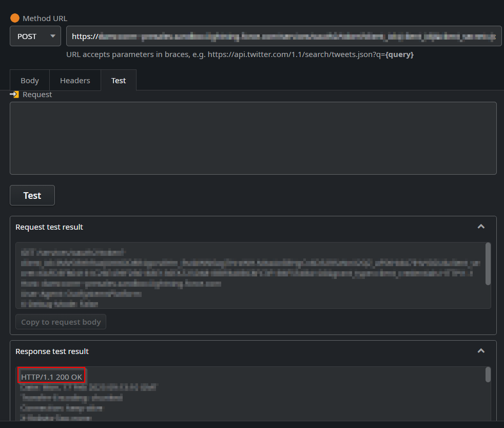The width and height of the screenshot is (504, 428).
Task: Click the chevron on Request test result header
Action: [481, 227]
